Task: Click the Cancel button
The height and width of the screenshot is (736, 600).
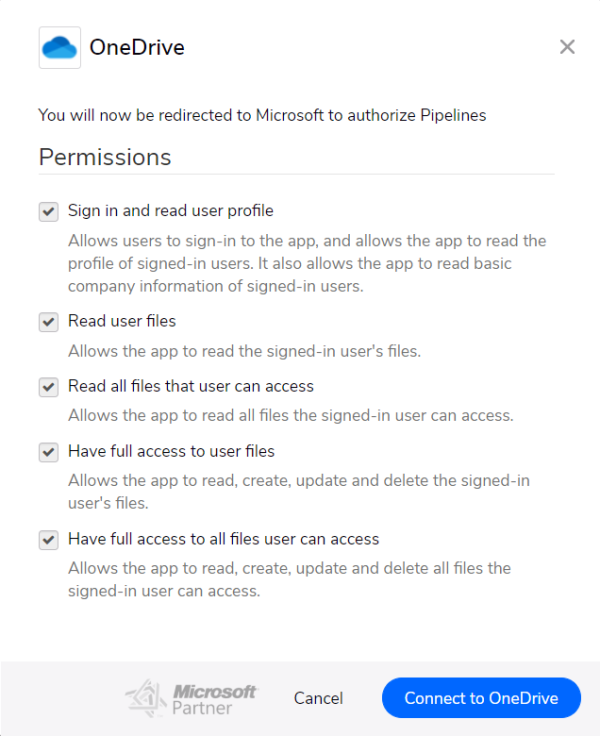Action: [318, 698]
